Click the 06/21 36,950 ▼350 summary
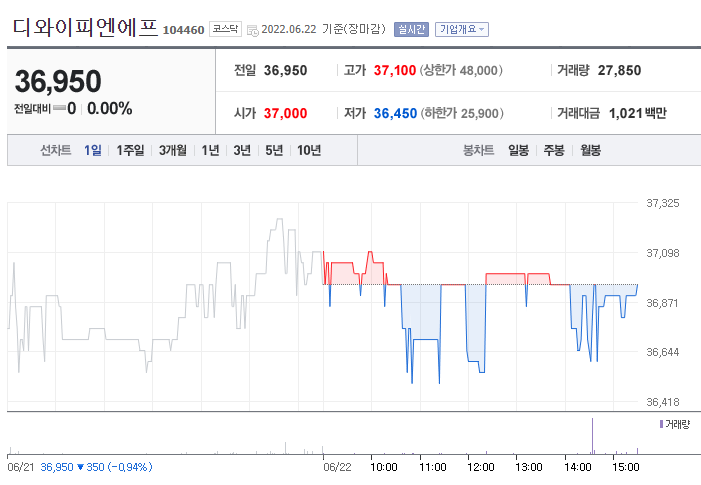The width and height of the screenshot is (701, 485). tap(80, 468)
